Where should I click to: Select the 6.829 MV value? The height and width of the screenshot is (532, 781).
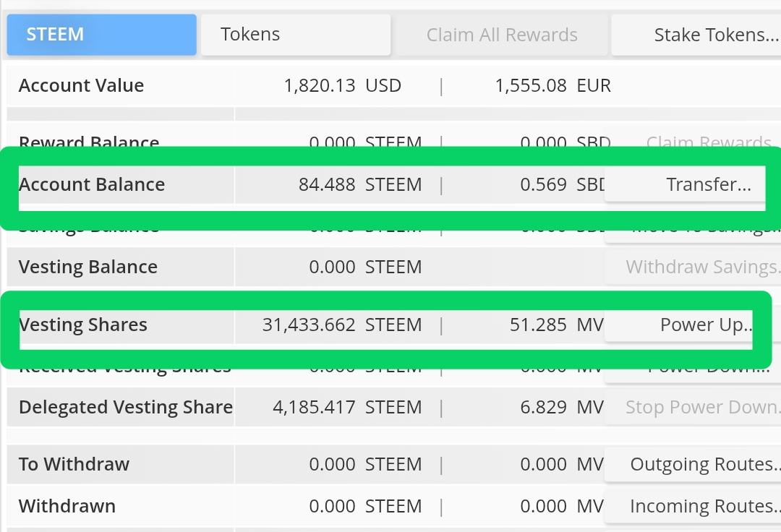tap(563, 408)
